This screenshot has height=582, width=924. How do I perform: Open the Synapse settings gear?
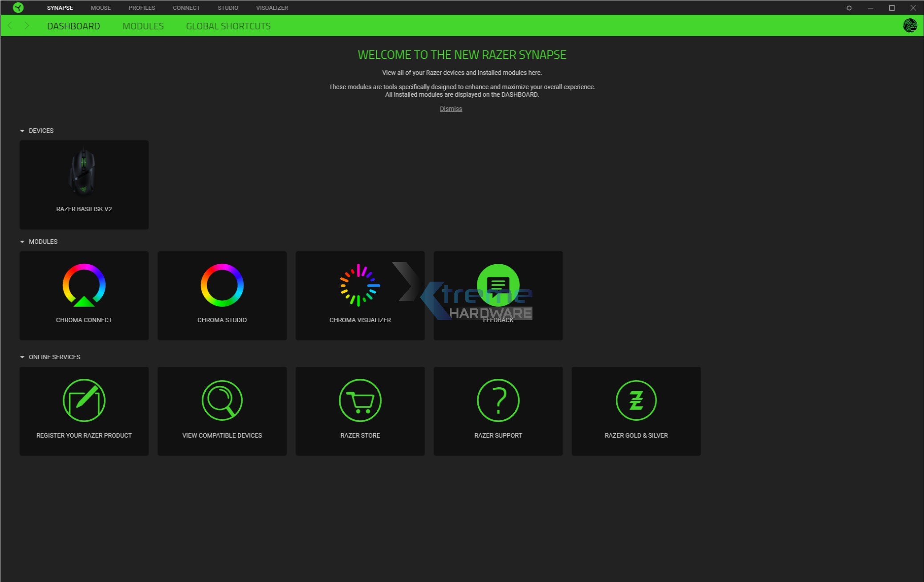849,8
